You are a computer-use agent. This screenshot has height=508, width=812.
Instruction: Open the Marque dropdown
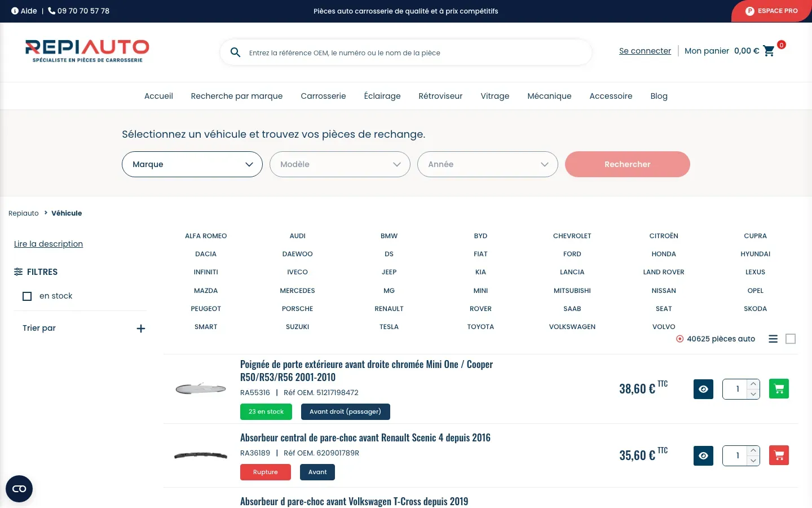coord(192,164)
